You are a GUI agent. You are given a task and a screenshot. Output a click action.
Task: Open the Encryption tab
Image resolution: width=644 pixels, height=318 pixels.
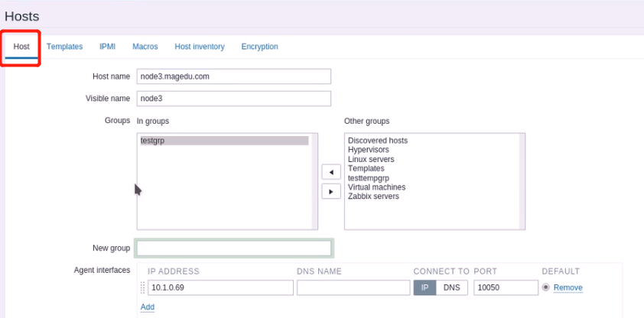259,47
